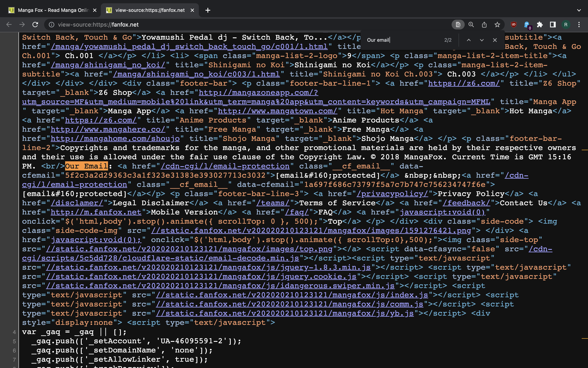Open the /feedback/ link
Screen dimensions: 588x368
point(466,203)
